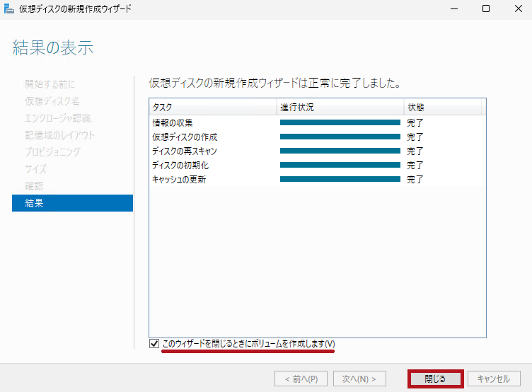Click the 次へ(N) button

click(x=359, y=379)
